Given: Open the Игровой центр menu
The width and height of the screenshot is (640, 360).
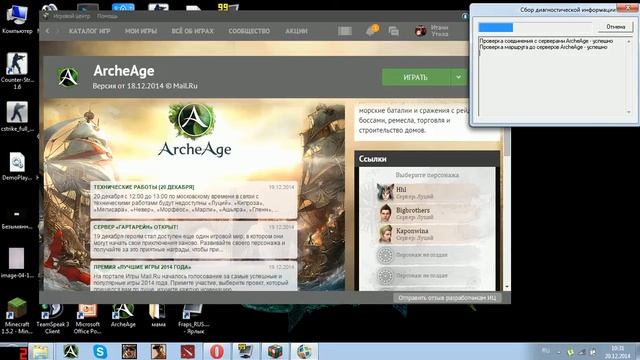Looking at the screenshot, I should pos(71,16).
